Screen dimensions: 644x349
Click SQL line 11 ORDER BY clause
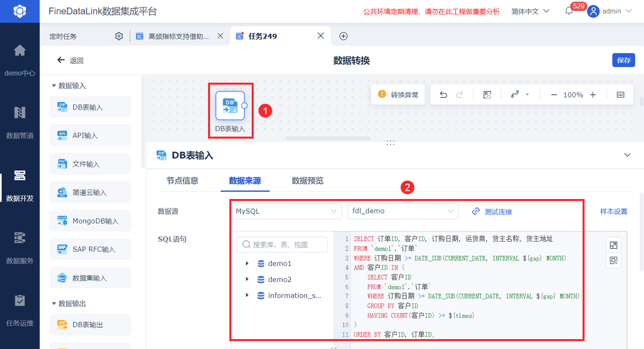[394, 335]
